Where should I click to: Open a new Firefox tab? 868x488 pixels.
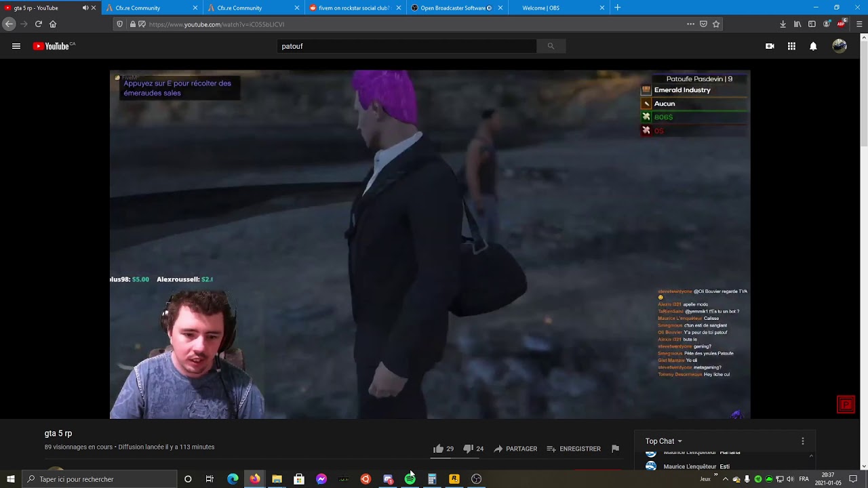click(617, 8)
